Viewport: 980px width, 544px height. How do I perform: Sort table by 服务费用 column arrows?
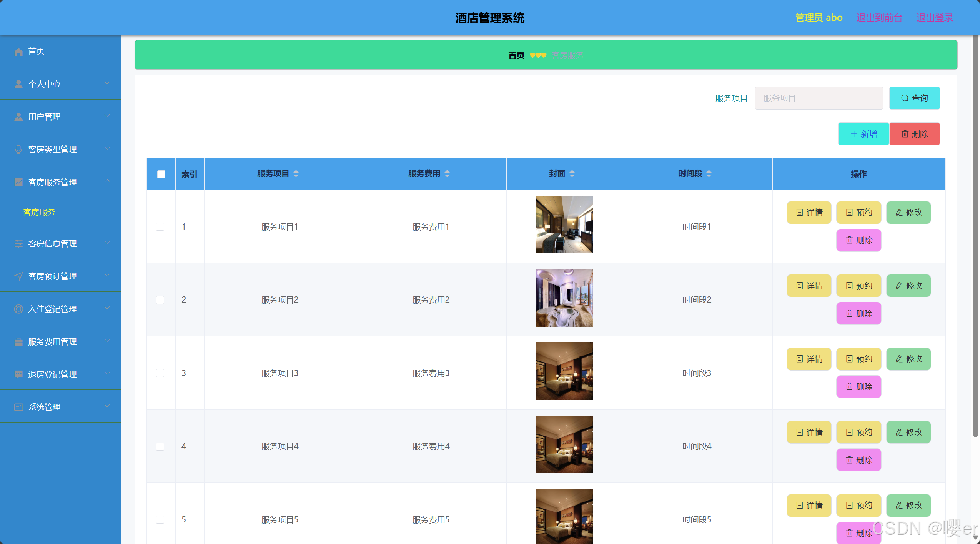(x=446, y=173)
